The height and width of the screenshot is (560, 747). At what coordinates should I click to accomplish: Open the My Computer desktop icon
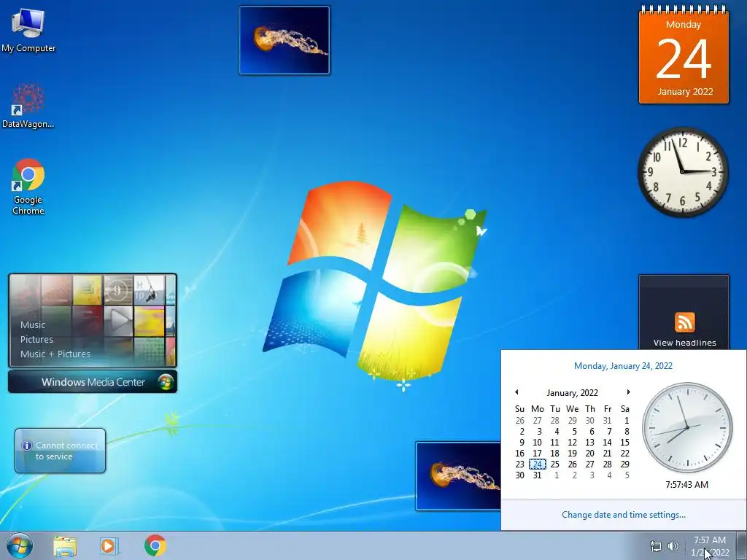click(x=28, y=30)
